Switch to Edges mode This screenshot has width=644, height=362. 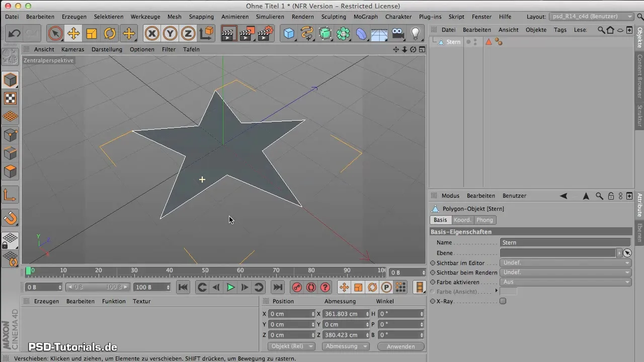pos(10,153)
